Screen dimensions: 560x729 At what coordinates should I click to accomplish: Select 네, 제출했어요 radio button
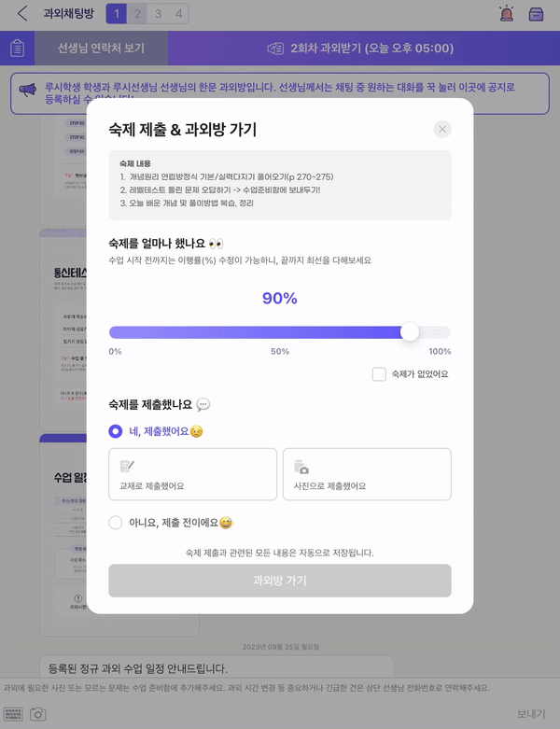tap(116, 431)
